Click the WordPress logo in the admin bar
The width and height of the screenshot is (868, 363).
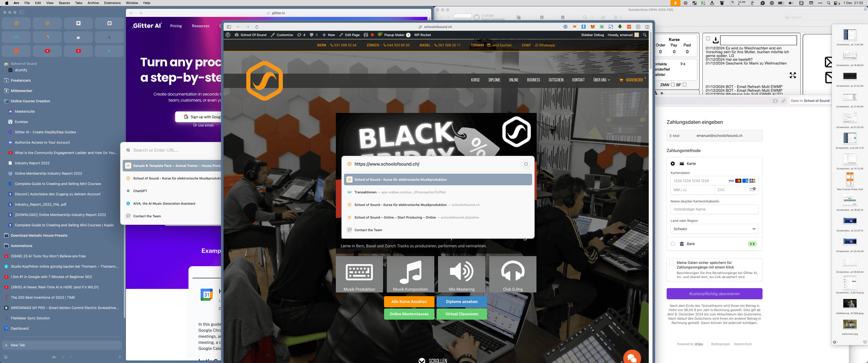(228, 35)
